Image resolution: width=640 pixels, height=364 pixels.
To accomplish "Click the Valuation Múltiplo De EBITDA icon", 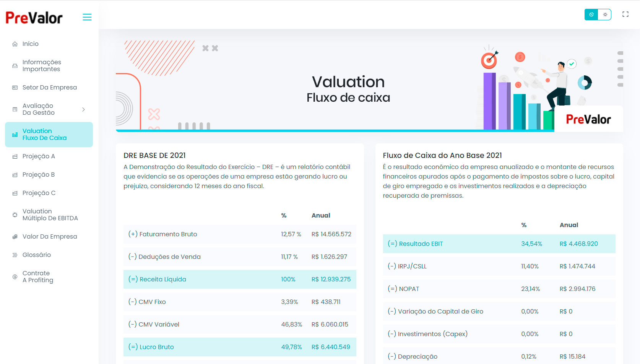I will [x=15, y=215].
